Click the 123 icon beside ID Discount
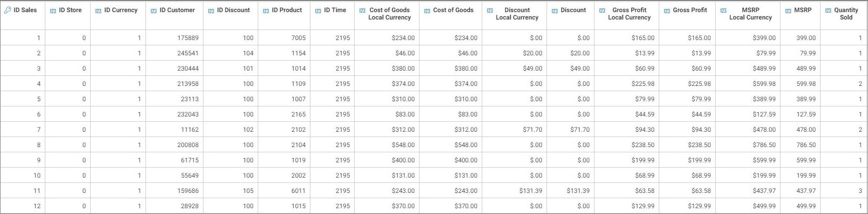 211,11
